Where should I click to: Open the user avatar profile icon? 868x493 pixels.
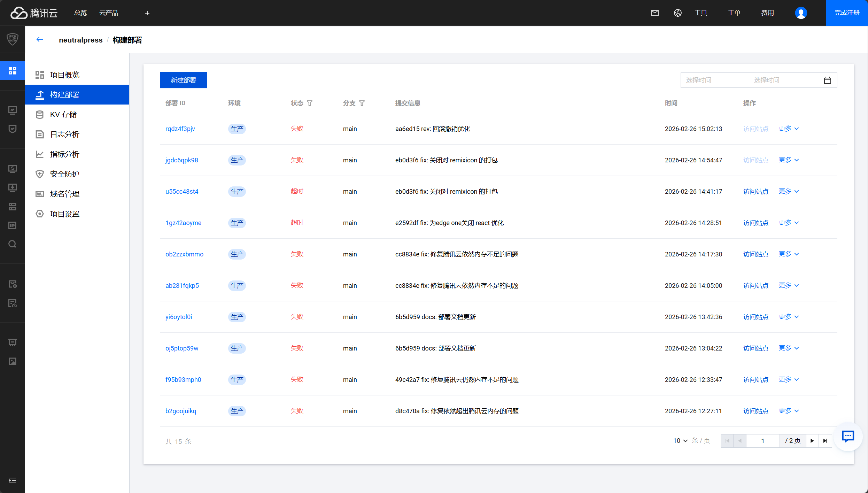801,13
